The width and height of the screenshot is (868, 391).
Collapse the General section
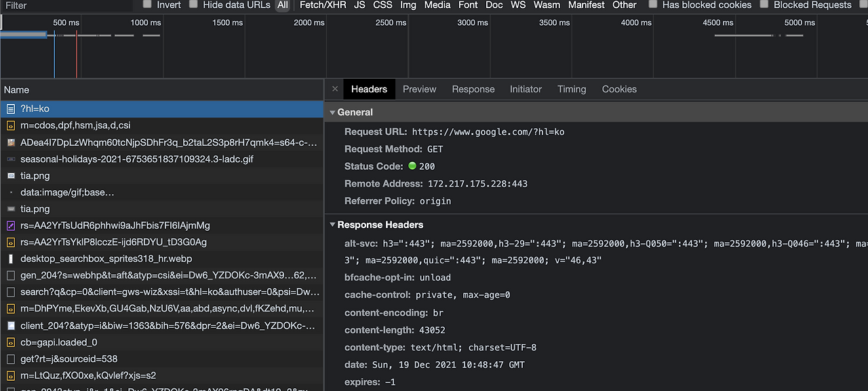tap(332, 112)
